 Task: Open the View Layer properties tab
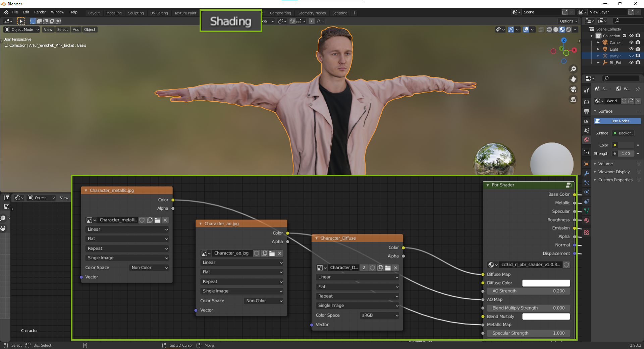pos(587,121)
